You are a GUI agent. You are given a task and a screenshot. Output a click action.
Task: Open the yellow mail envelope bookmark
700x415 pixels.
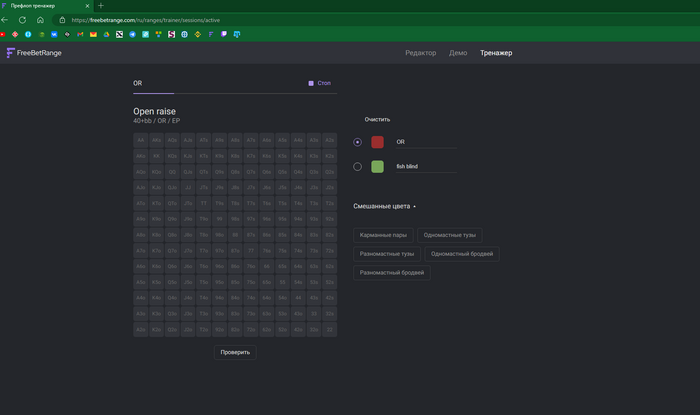(93, 34)
